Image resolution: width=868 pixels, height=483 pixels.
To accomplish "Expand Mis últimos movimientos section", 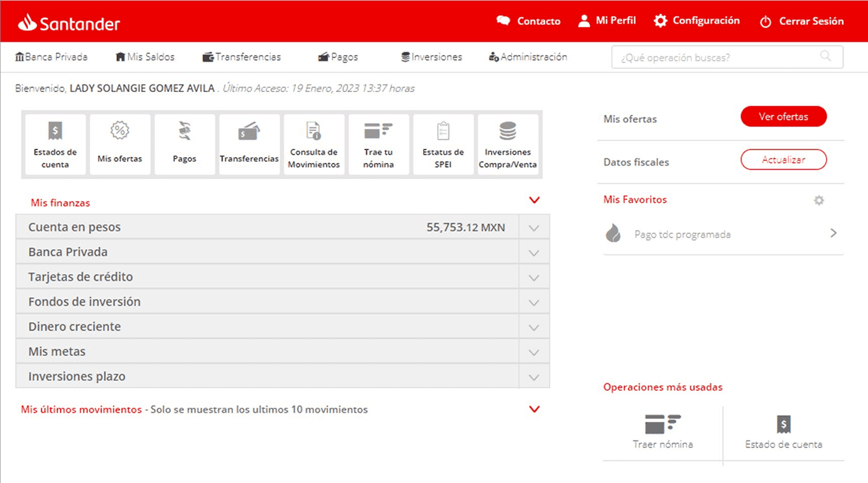I will 535,409.
